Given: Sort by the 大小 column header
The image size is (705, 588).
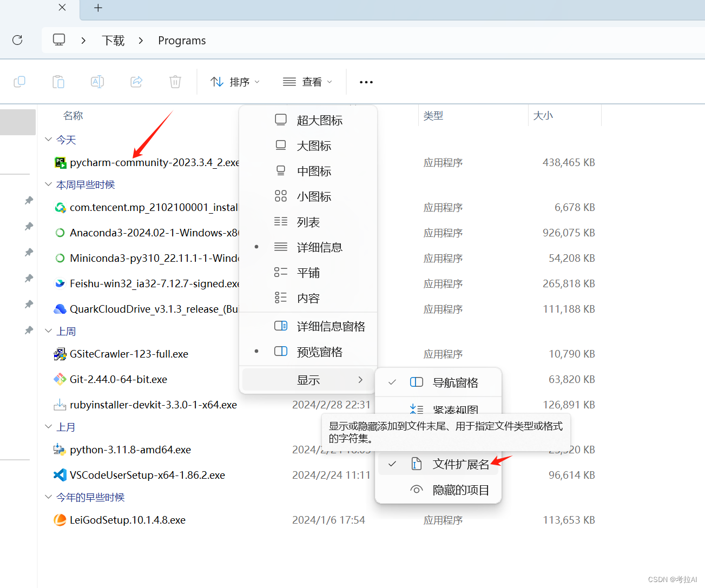Looking at the screenshot, I should point(543,116).
